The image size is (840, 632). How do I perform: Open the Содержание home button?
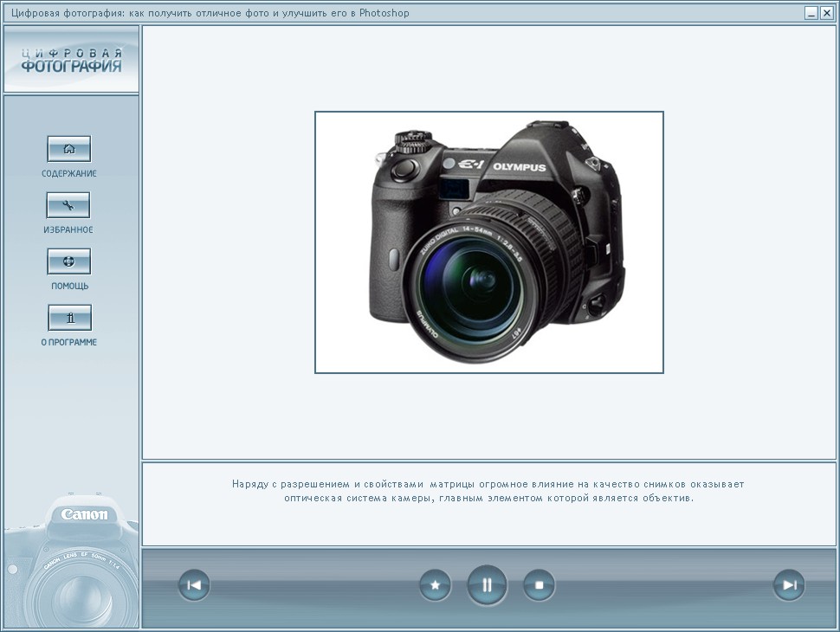(69, 149)
